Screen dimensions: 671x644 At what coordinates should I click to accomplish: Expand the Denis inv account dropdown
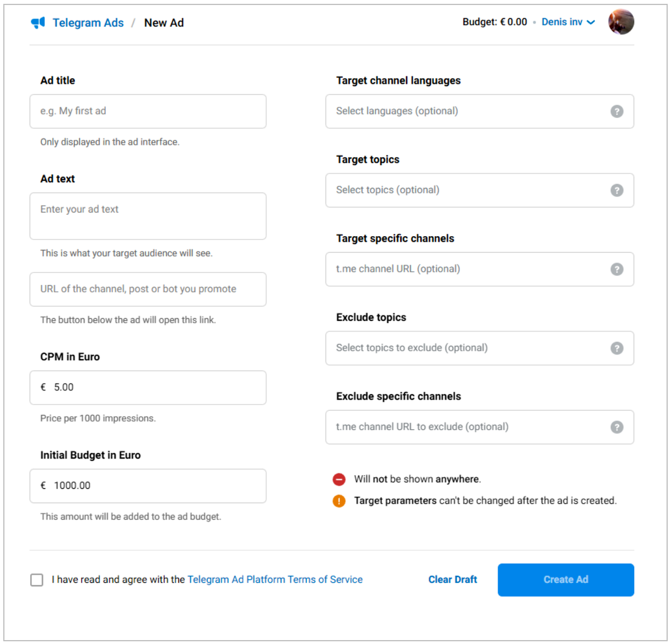(568, 22)
